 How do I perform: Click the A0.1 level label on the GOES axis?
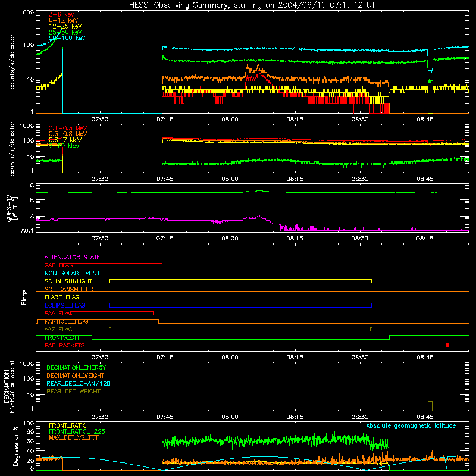coord(27,230)
